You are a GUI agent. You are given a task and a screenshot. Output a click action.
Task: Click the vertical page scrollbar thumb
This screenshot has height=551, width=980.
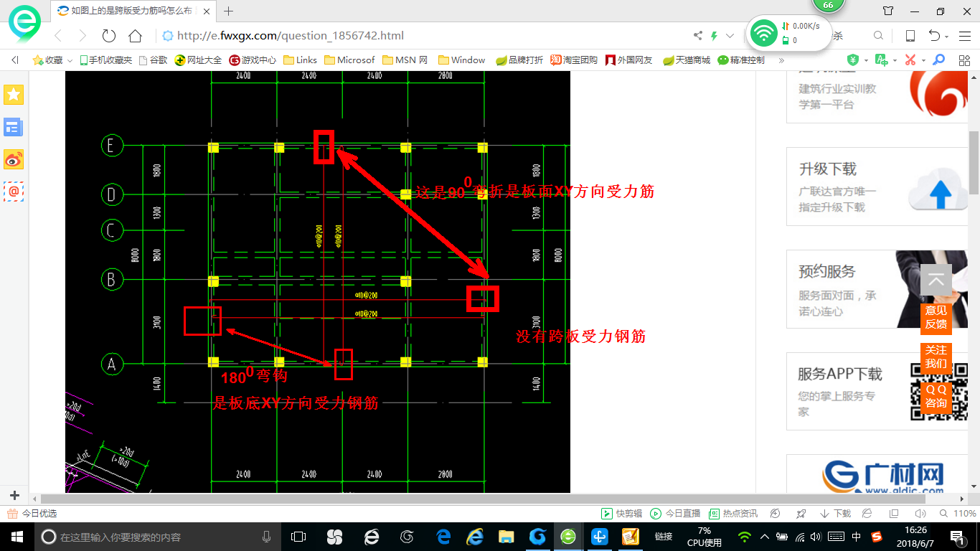[974, 163]
